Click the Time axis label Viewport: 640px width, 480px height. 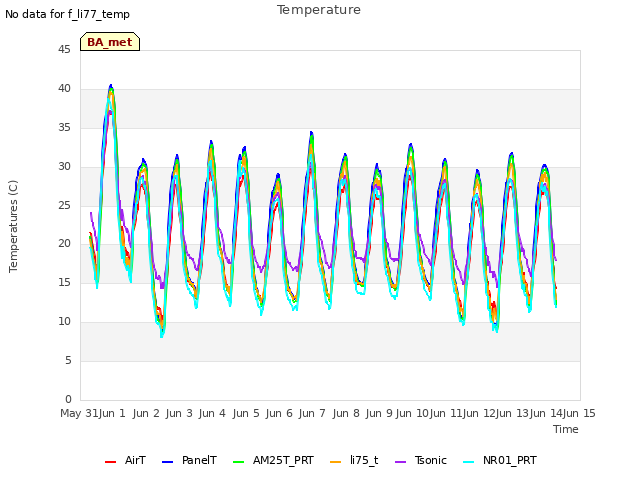point(566,429)
